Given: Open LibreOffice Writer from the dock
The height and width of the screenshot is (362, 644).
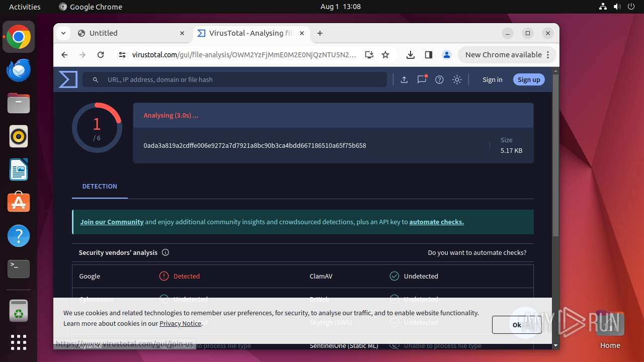Looking at the screenshot, I should tap(19, 169).
